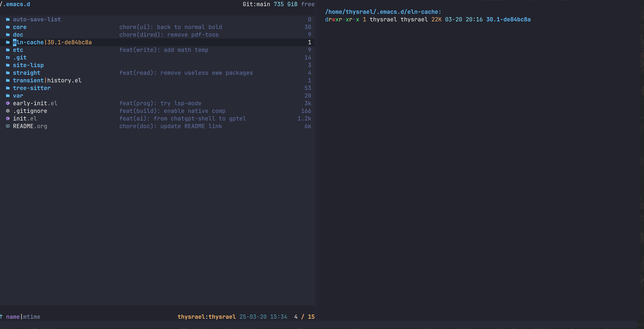Click the gear icon beside .gitignore
Image resolution: width=644 pixels, height=329 pixels.
point(8,111)
